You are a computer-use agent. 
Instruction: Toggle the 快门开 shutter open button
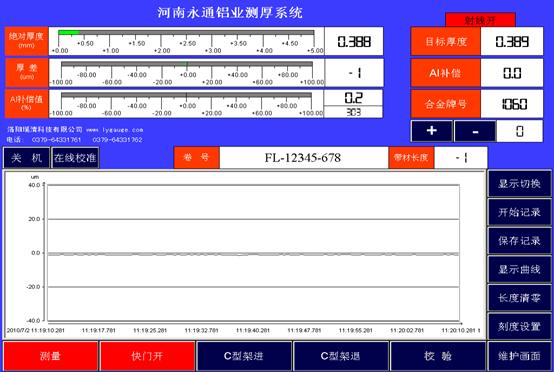147,356
